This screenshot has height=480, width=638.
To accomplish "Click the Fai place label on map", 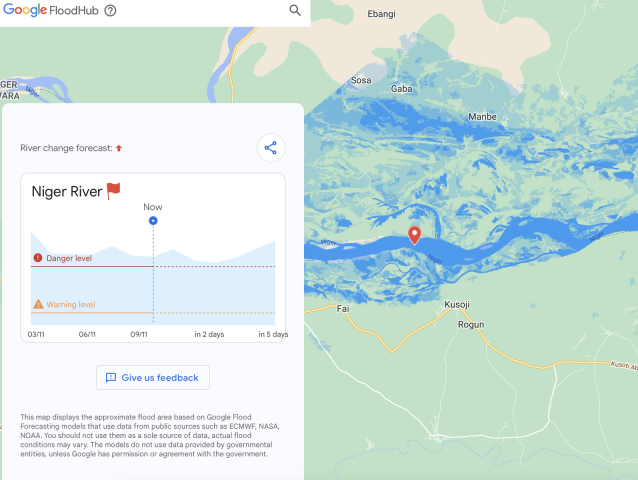I will [x=343, y=309].
